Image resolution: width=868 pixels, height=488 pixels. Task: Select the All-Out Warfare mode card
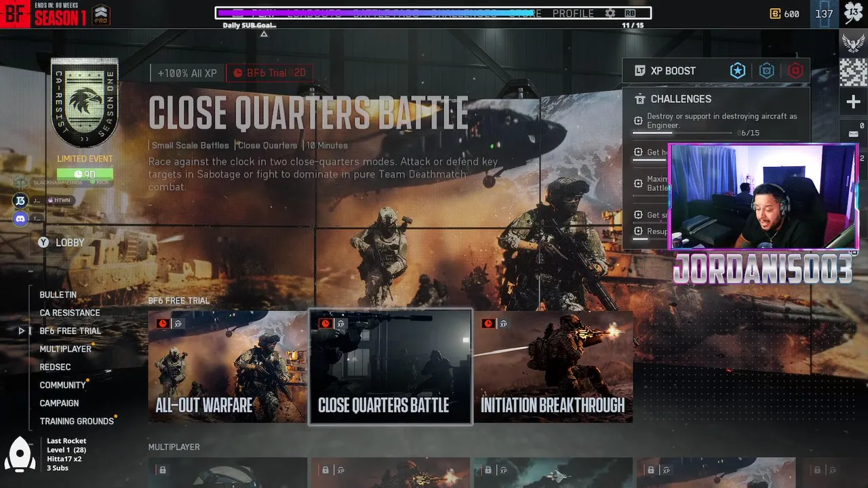click(x=227, y=367)
